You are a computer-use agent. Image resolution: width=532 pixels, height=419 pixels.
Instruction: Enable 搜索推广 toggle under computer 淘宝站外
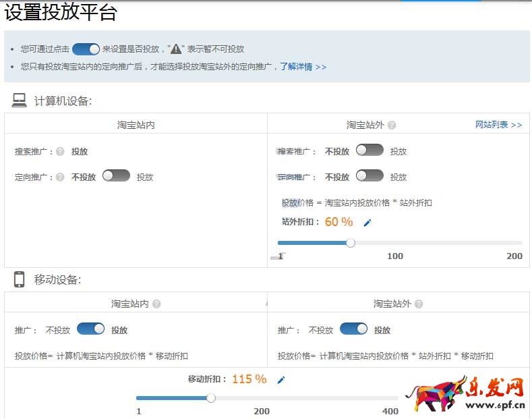pyautogui.click(x=370, y=150)
